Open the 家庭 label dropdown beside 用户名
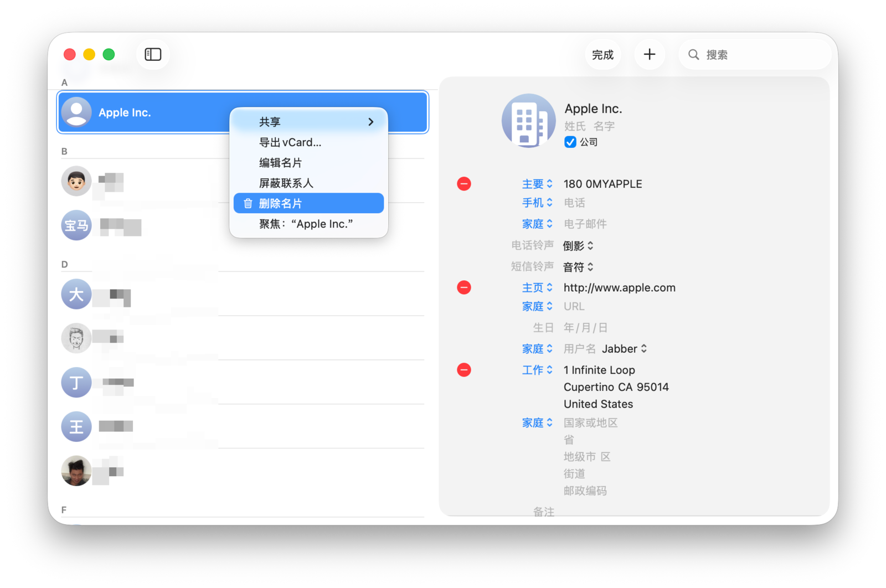886x588 pixels. [537, 349]
